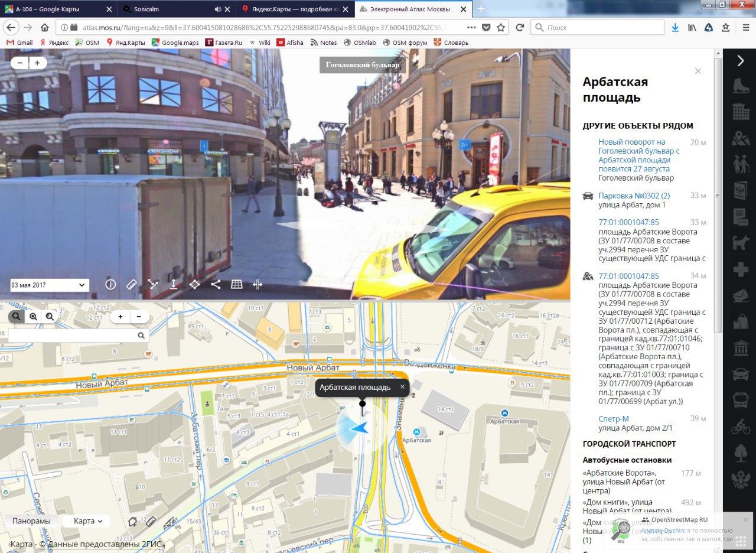This screenshot has height=553, width=756.
Task: Open the bus transport category icon
Action: pyautogui.click(x=741, y=401)
